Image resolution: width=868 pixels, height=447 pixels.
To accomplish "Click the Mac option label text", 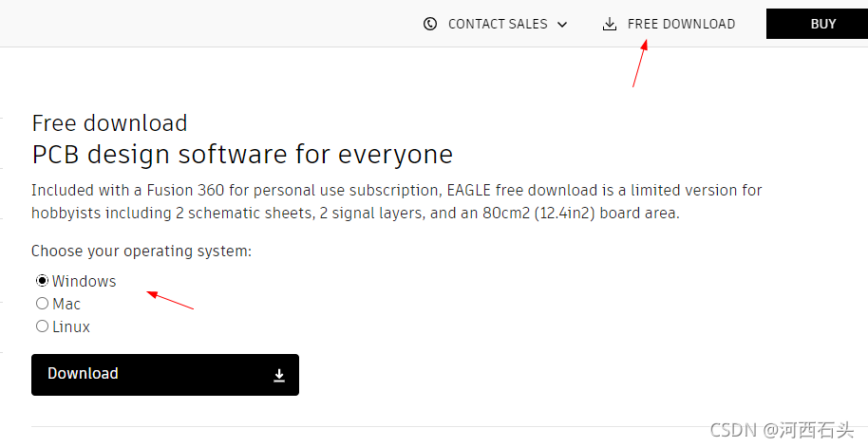I will tap(66, 304).
